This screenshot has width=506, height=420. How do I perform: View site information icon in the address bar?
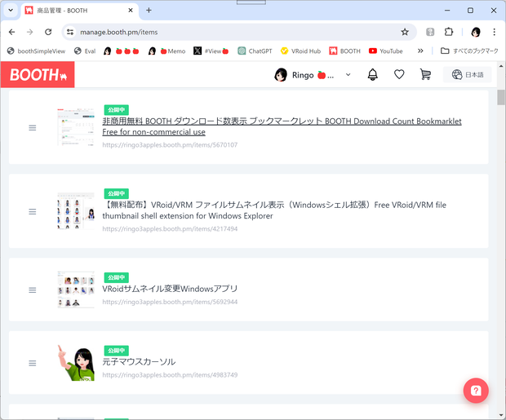[x=70, y=32]
